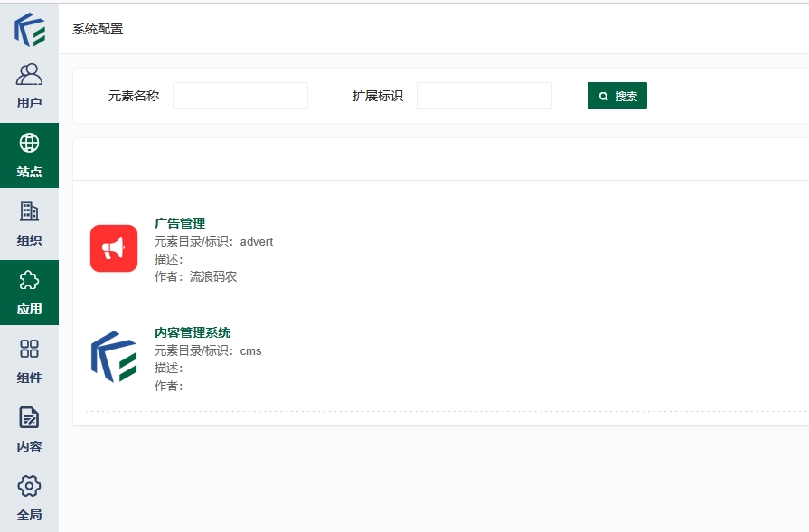Viewport: 809px width, 532px height.
Task: Click the logo at the sidebar top
Action: (x=29, y=29)
